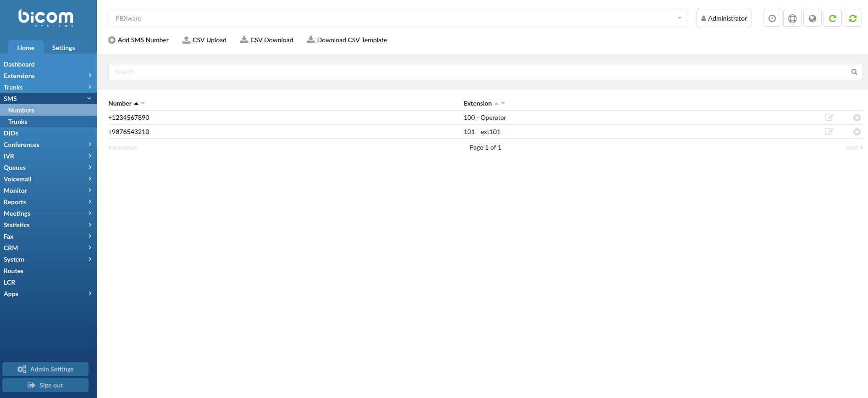
Task: Click the green single-arrow reload icon
Action: click(833, 18)
